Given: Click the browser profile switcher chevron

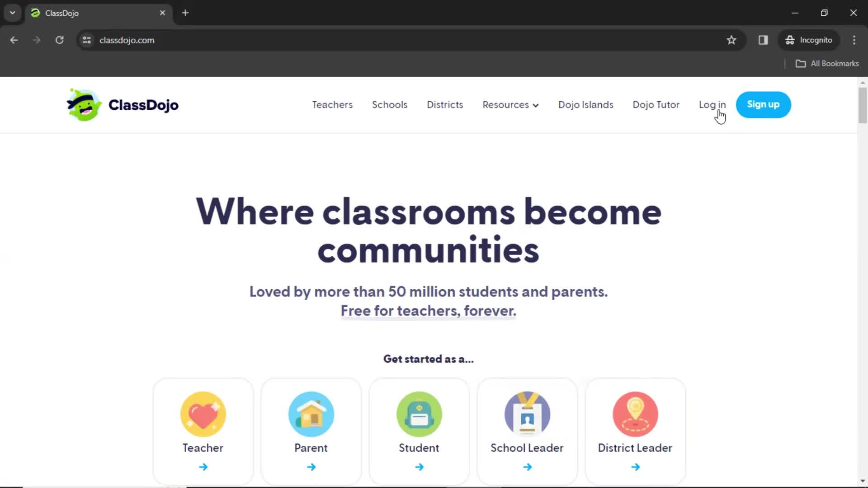Looking at the screenshot, I should (x=13, y=13).
